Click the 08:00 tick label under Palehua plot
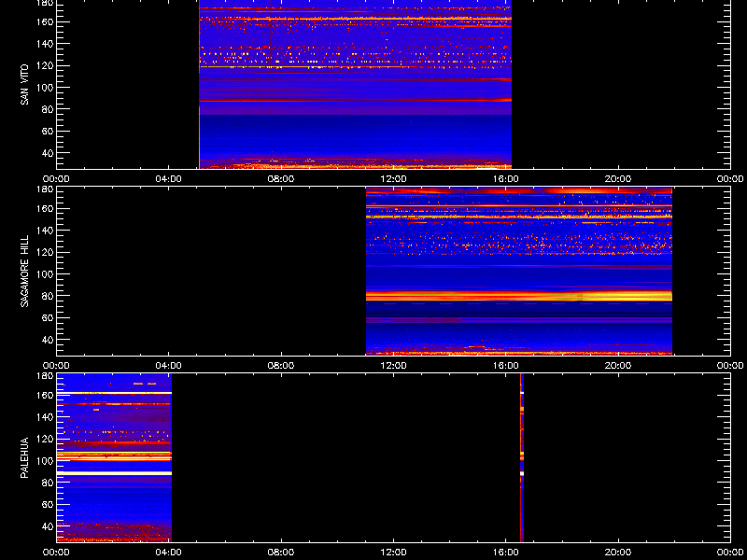The height and width of the screenshot is (560, 747). [x=281, y=553]
